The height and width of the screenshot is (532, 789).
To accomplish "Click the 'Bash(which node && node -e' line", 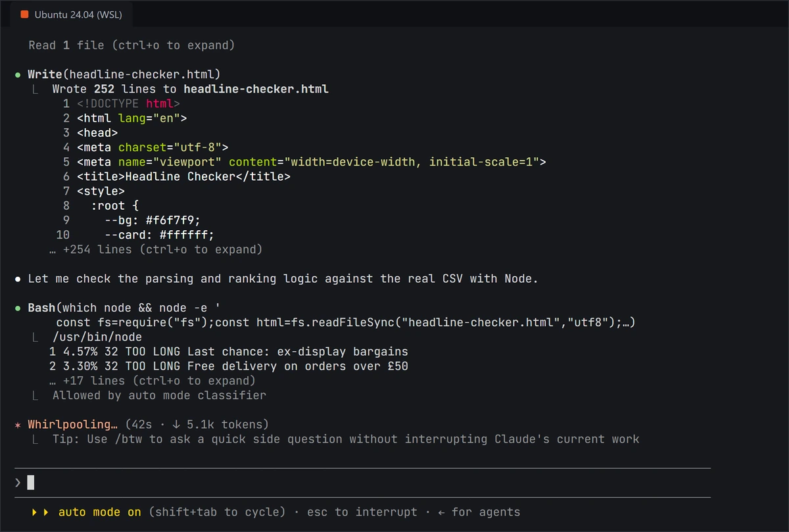I will pyautogui.click(x=124, y=308).
